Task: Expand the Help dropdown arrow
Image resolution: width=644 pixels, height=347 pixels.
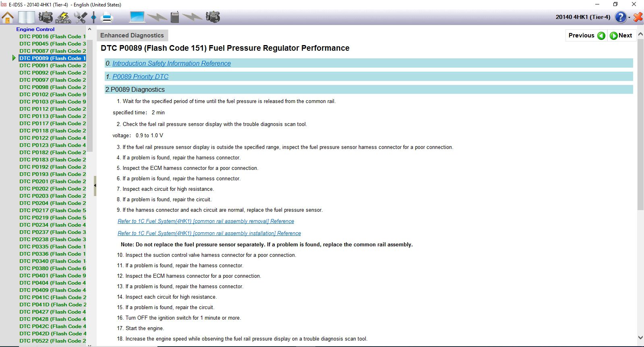Action: coord(629,18)
